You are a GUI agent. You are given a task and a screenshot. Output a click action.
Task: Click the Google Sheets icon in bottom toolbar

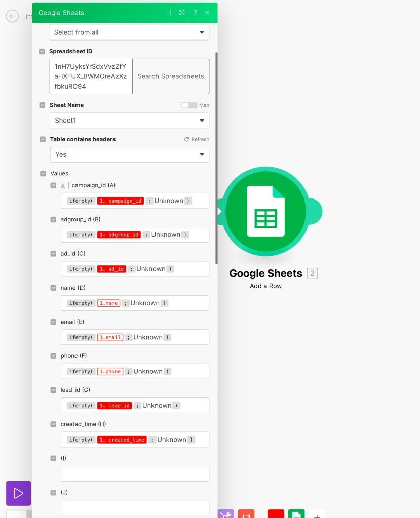tap(296, 513)
